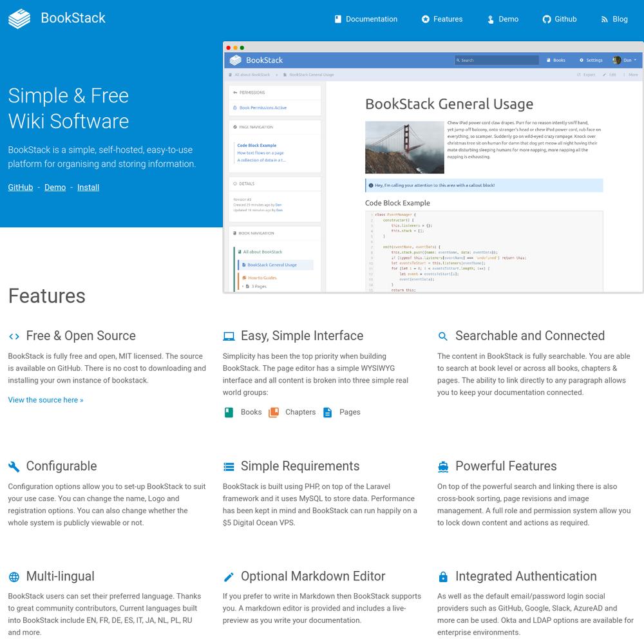The width and height of the screenshot is (644, 644).
Task: Open the Features menu item
Action: pos(442,19)
